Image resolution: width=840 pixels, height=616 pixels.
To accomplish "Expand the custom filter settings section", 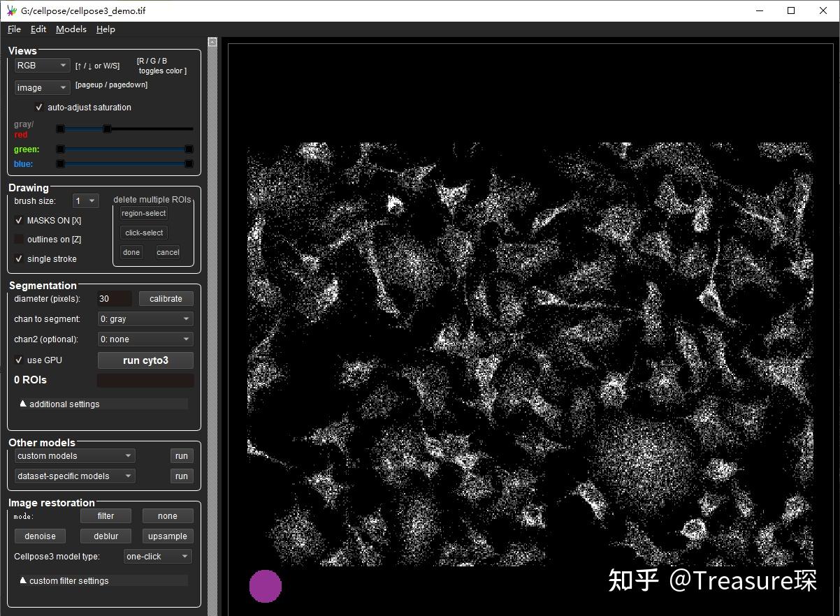I will (x=23, y=580).
